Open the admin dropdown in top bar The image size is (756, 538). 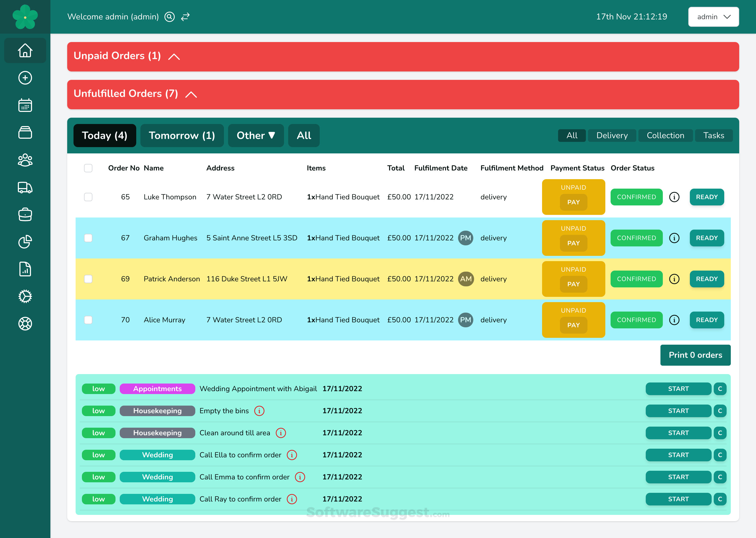click(713, 17)
